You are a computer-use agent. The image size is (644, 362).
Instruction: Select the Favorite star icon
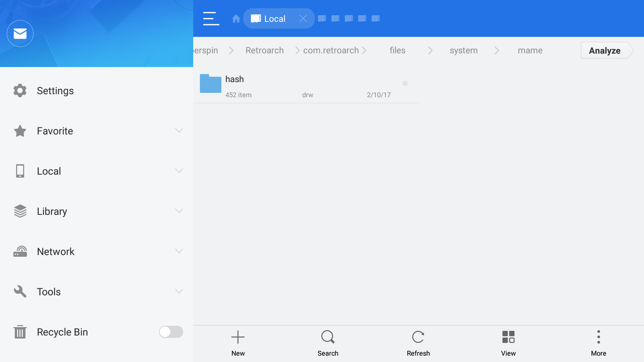click(x=20, y=131)
